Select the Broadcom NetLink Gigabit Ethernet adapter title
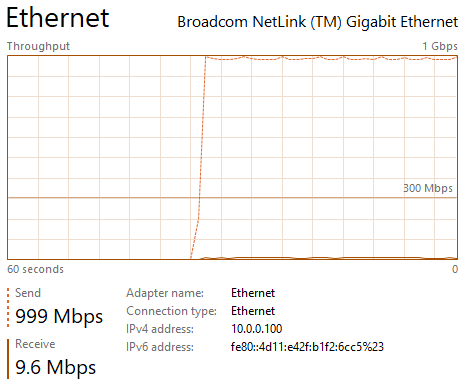Viewport: 467px width, 387px height. click(x=318, y=22)
